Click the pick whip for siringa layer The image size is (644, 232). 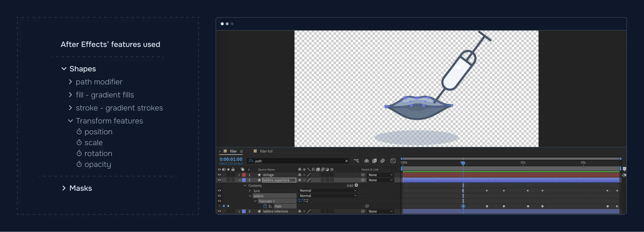(x=363, y=175)
